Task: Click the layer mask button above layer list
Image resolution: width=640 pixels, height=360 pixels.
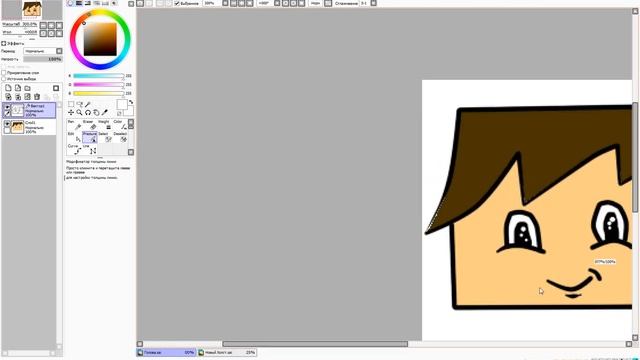Action: (56, 88)
